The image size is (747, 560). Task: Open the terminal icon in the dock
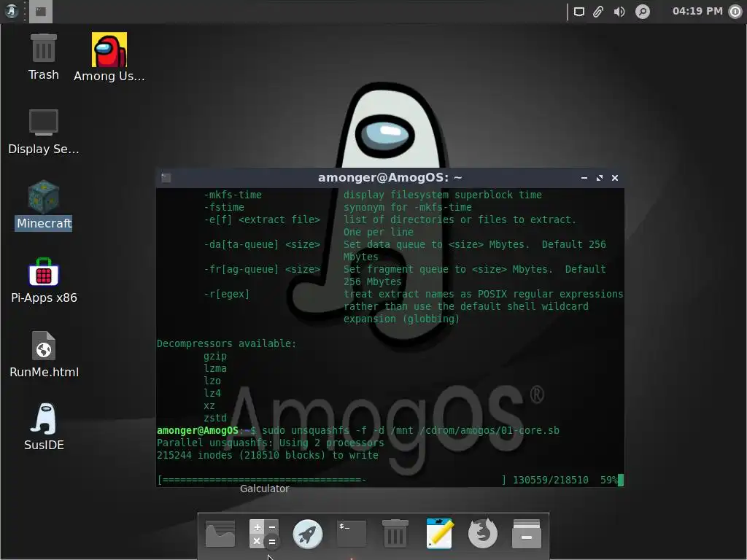(x=352, y=533)
